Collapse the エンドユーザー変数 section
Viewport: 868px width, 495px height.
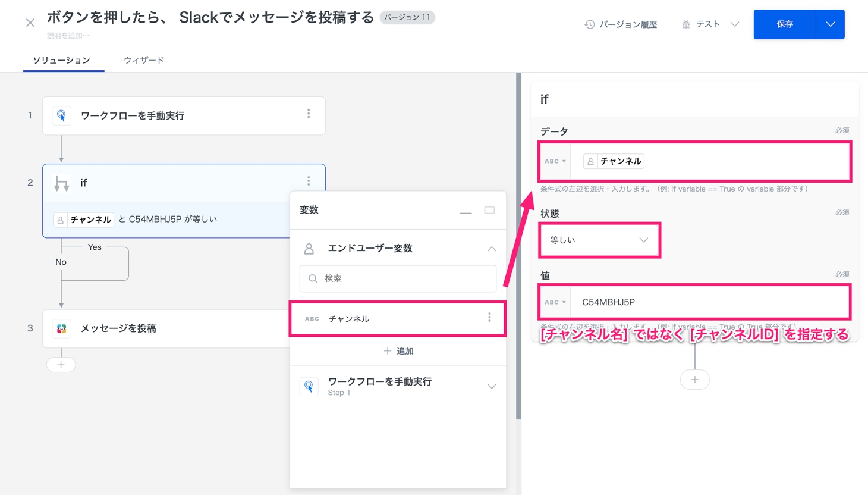click(492, 249)
